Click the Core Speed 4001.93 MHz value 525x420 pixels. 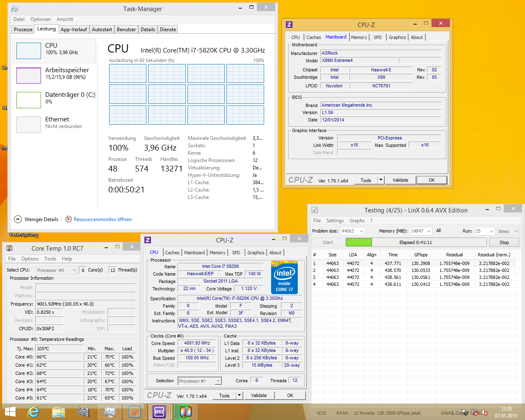coord(197,343)
